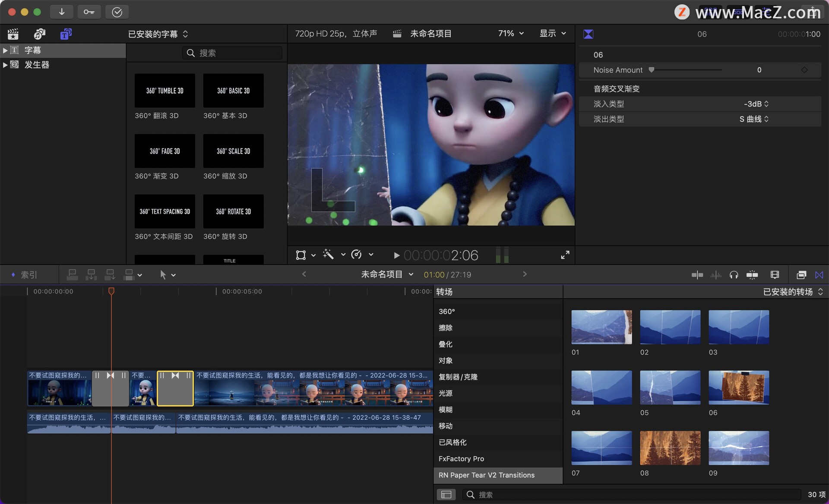This screenshot has width=829, height=504.
Task: Open the effects browser icon
Action: click(x=801, y=275)
